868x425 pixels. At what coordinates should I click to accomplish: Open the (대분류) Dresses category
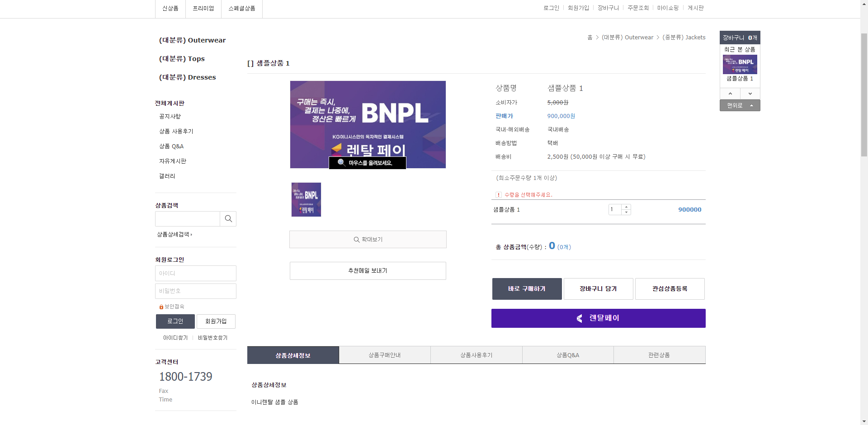coord(187,77)
